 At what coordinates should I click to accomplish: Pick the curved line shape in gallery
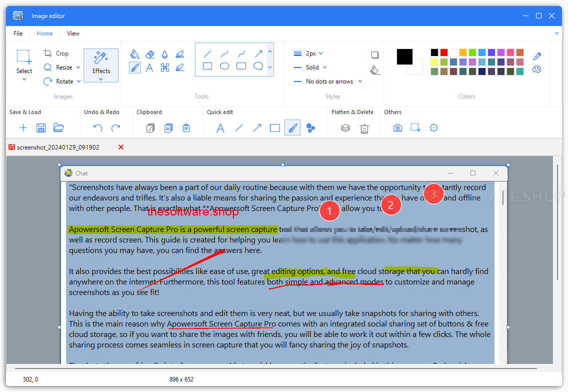pos(224,54)
